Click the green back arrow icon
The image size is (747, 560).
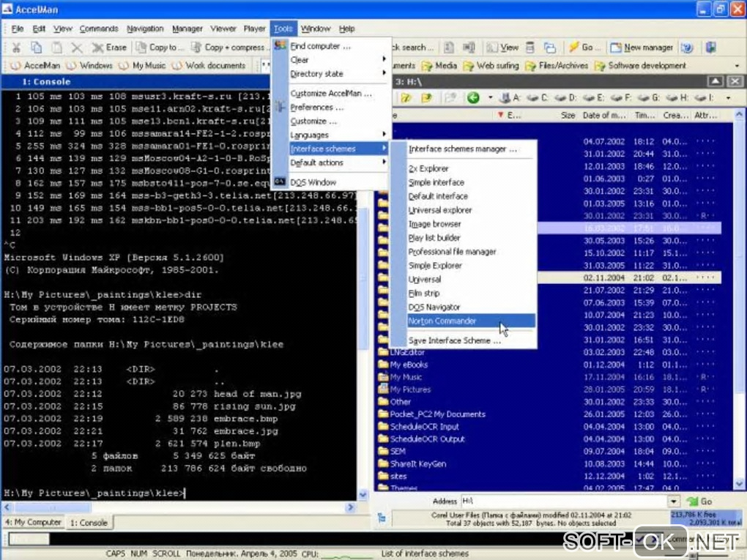click(473, 97)
